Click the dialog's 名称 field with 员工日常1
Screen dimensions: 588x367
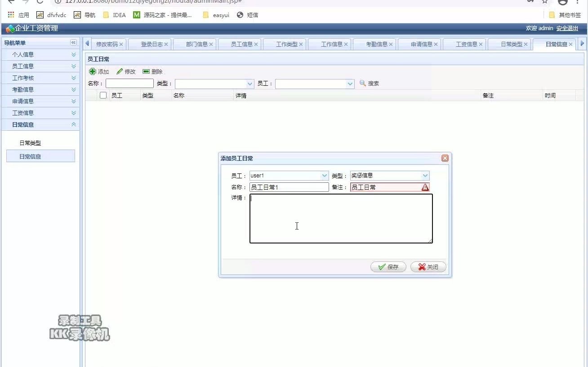point(289,187)
